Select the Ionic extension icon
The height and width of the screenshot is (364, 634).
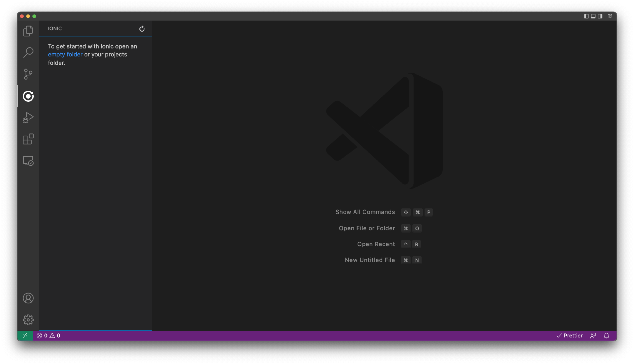(28, 96)
